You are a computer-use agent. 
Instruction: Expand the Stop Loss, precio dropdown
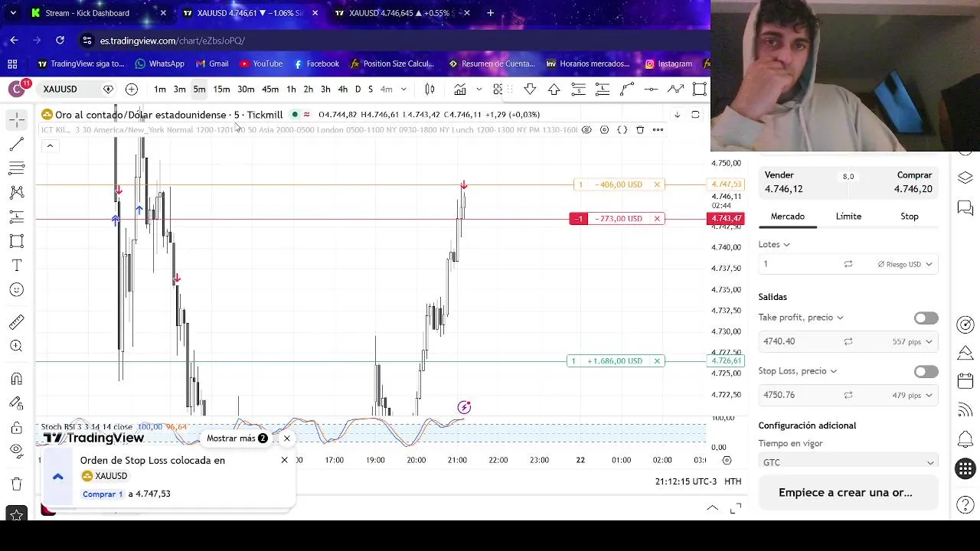click(833, 371)
